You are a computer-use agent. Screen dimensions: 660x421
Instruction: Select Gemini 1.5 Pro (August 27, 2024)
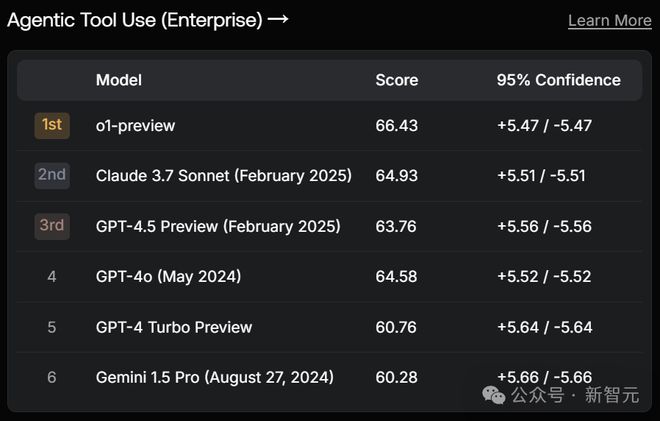(x=214, y=377)
